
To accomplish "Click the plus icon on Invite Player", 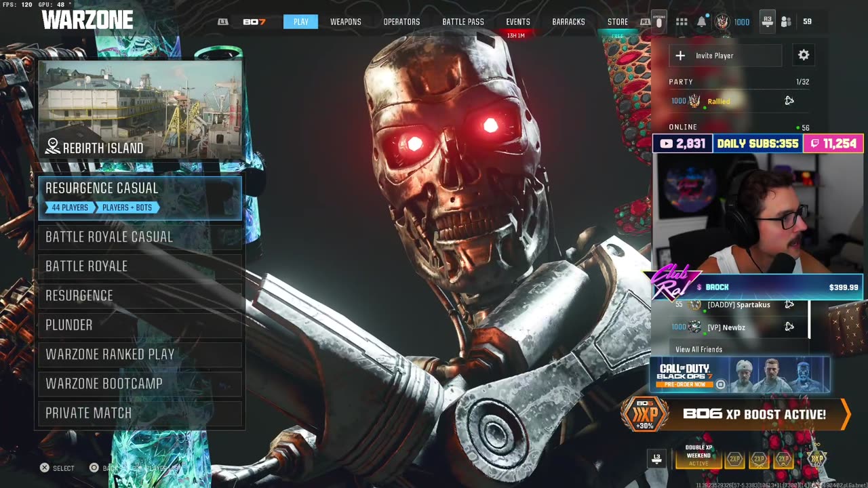I will 680,56.
